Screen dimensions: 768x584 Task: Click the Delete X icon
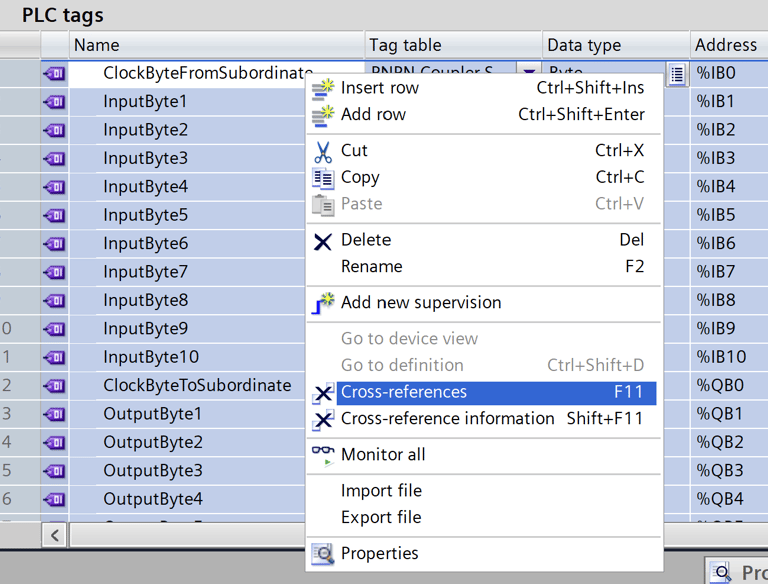coord(323,241)
